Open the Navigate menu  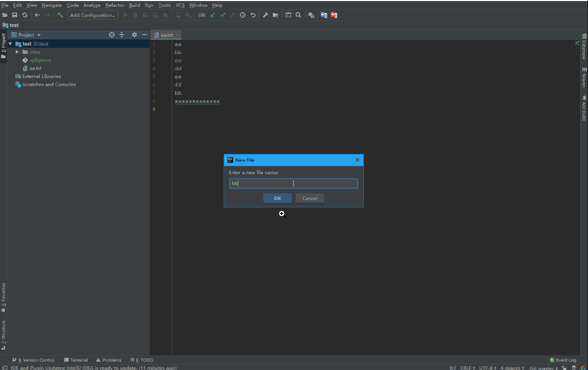pyautogui.click(x=52, y=5)
